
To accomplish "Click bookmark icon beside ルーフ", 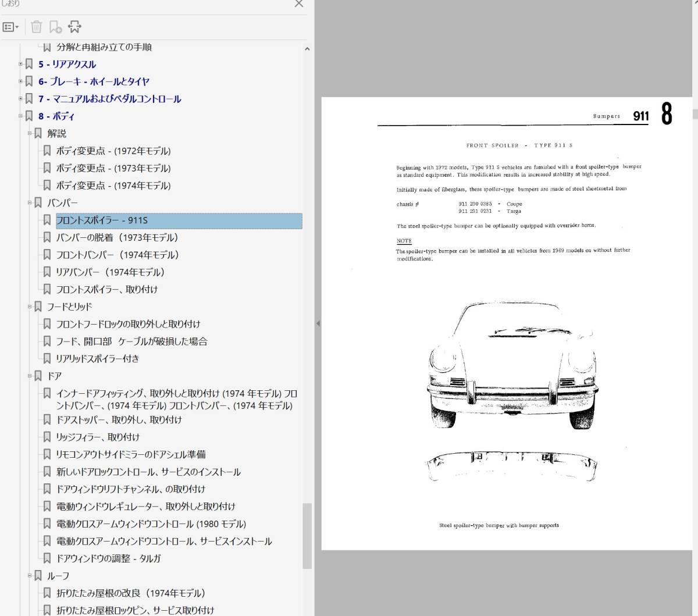I will point(38,575).
